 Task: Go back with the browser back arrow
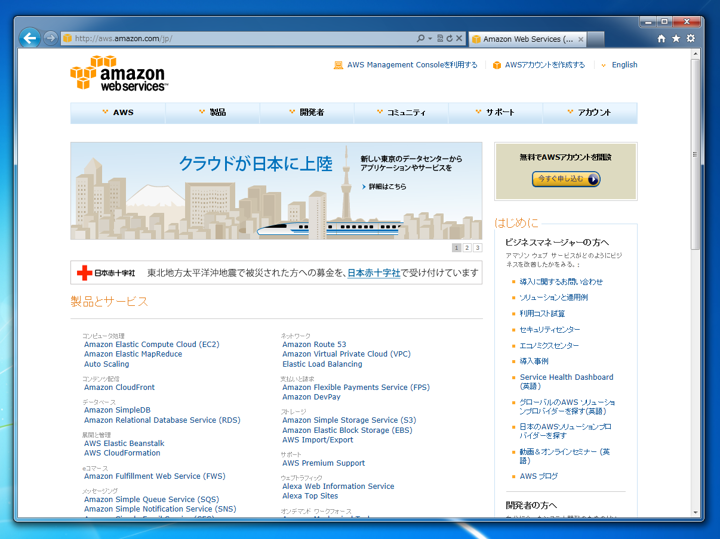pyautogui.click(x=30, y=38)
